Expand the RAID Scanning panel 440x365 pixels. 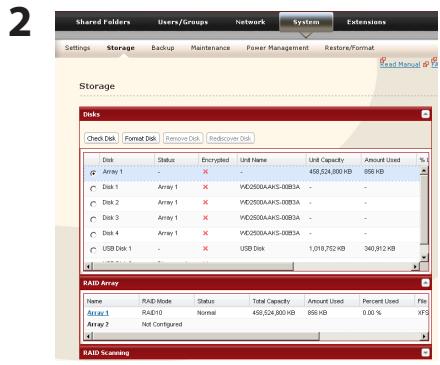pyautogui.click(x=425, y=352)
